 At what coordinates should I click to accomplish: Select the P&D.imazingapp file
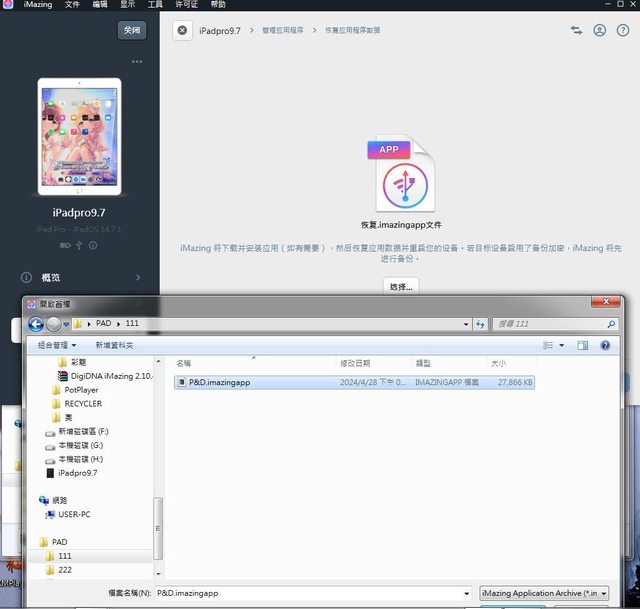click(x=219, y=382)
